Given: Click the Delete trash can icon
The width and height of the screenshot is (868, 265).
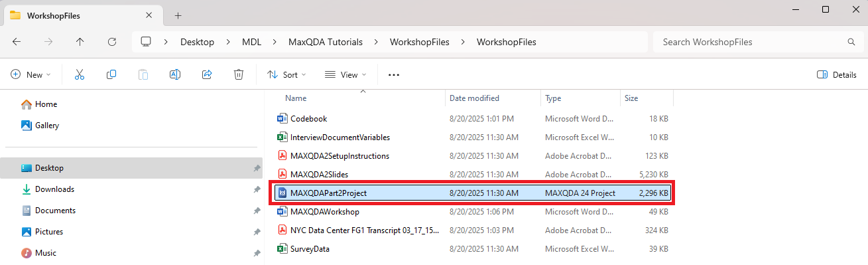Looking at the screenshot, I should click(239, 75).
